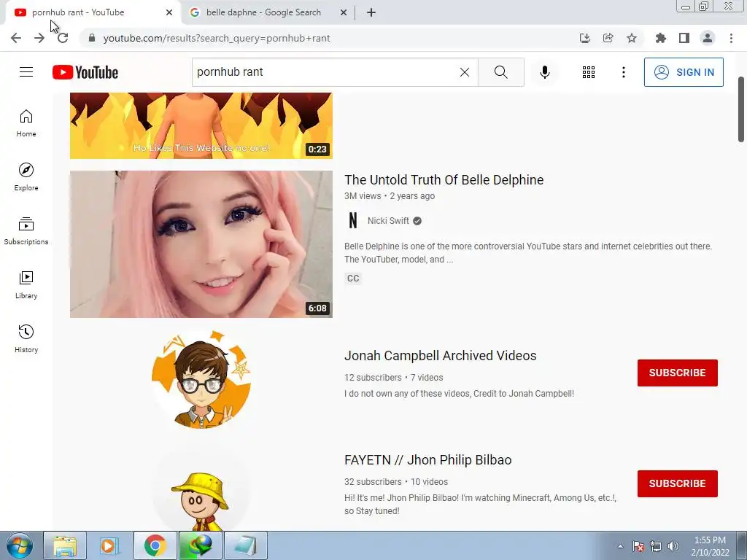View site information via the lock icon
747x560 pixels.
[x=92, y=38]
